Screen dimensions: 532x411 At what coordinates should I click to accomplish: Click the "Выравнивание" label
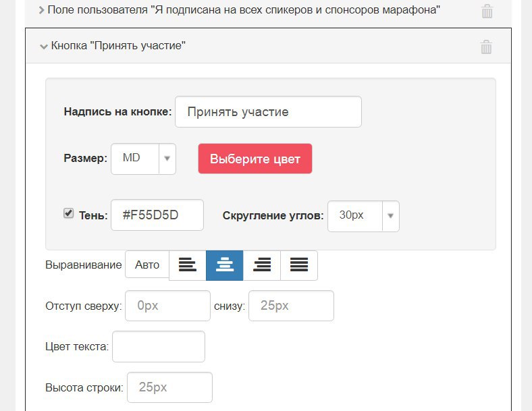(84, 265)
